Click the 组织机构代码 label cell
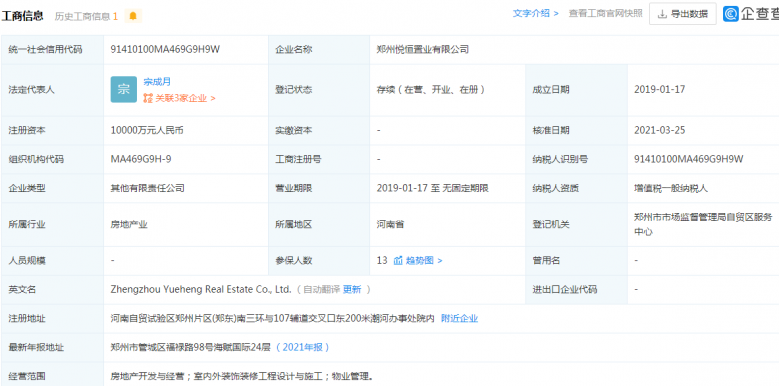The height and width of the screenshot is (386, 779). [x=52, y=159]
